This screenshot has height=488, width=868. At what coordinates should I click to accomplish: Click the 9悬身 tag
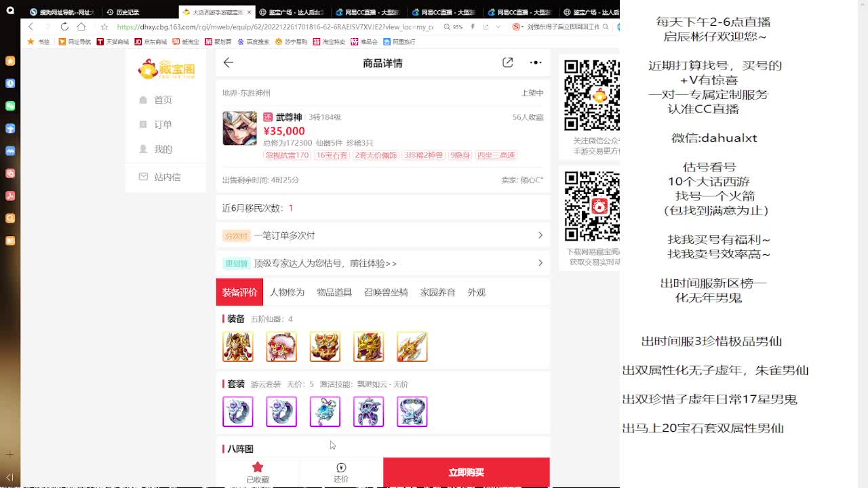[x=460, y=155]
